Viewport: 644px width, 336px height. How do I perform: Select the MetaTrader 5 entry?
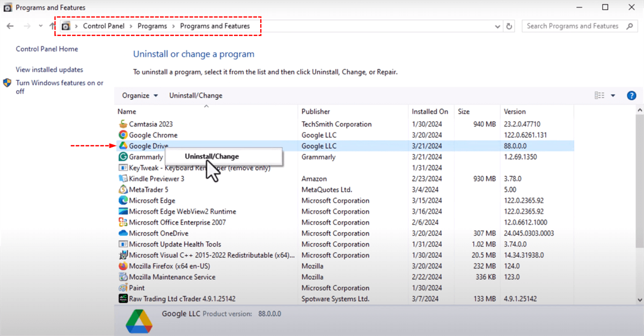pos(149,190)
